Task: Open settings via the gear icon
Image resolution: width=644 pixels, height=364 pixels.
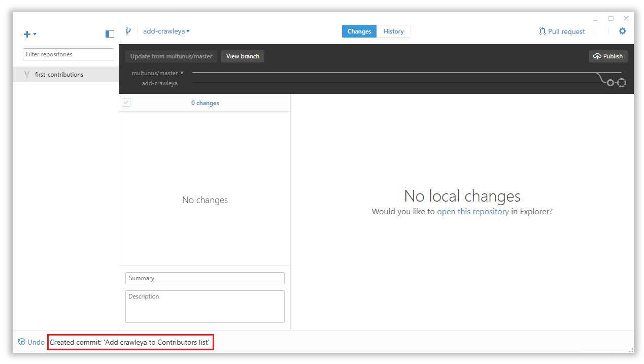Action: coord(622,31)
